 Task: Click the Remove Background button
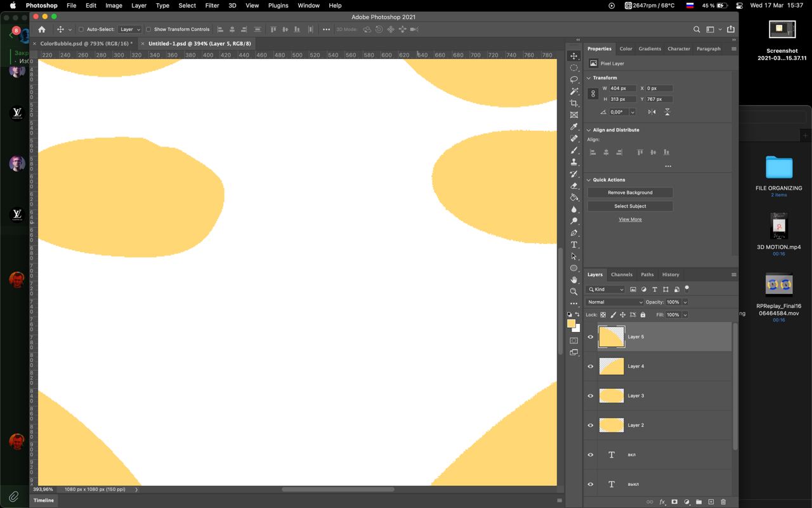(x=629, y=192)
